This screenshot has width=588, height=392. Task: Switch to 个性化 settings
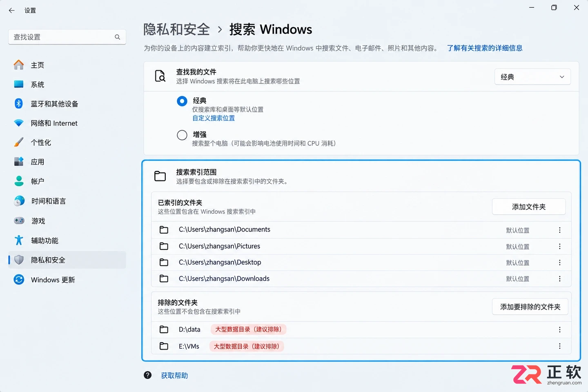pyautogui.click(x=67, y=142)
